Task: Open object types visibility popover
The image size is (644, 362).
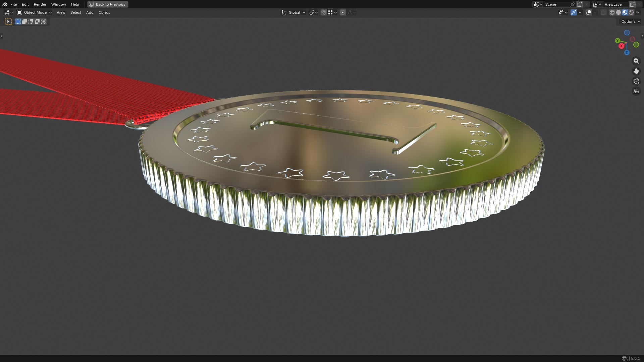Action: [563, 12]
